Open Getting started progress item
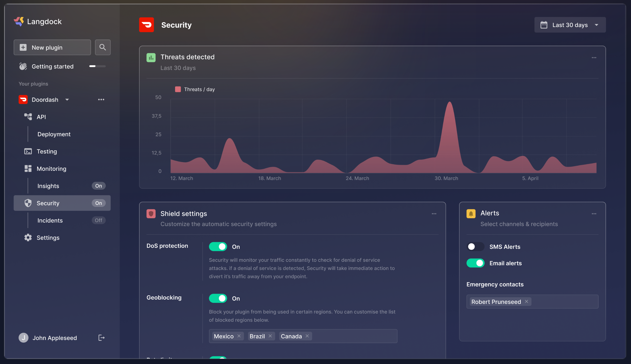631x364 pixels. (x=53, y=67)
